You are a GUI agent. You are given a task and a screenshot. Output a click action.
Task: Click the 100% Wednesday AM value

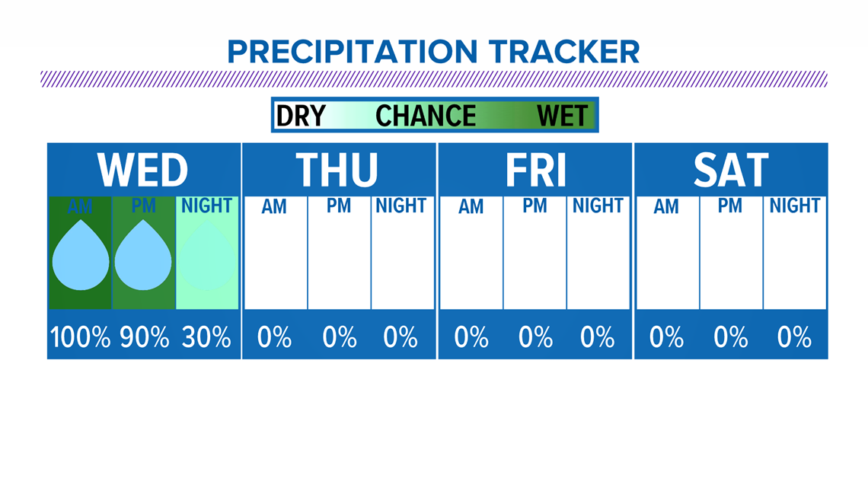80,337
